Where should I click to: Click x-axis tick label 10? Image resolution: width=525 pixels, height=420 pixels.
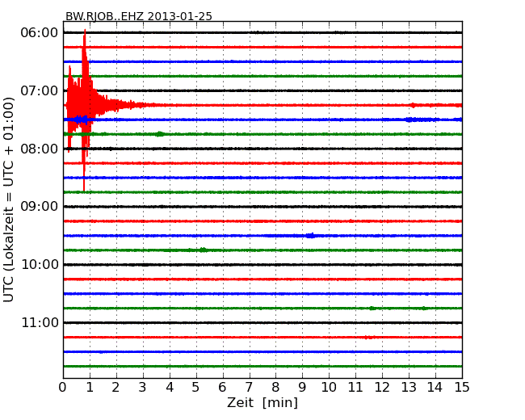(x=329, y=388)
